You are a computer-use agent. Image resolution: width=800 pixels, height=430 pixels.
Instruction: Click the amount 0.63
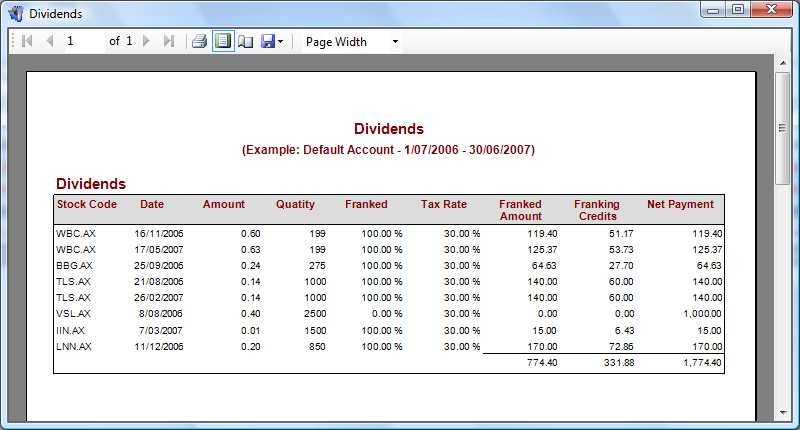tap(251, 249)
